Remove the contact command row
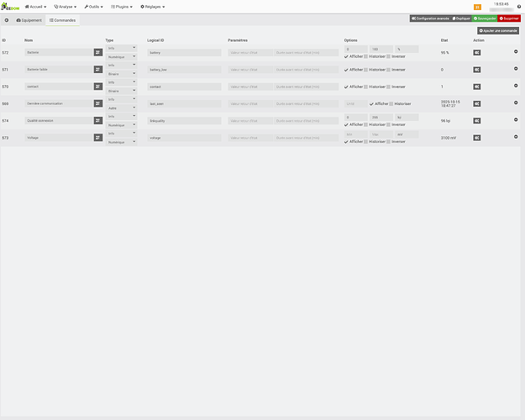Viewport: 525px width, 420px height. pyautogui.click(x=516, y=86)
